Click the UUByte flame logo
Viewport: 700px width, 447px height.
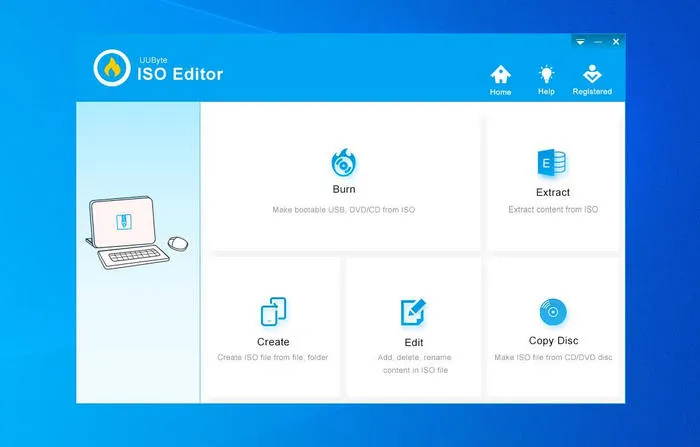(x=112, y=68)
